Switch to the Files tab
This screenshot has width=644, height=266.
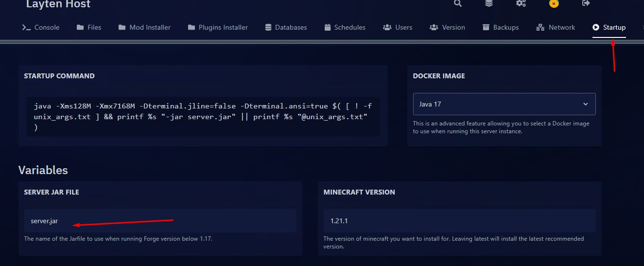pyautogui.click(x=89, y=27)
